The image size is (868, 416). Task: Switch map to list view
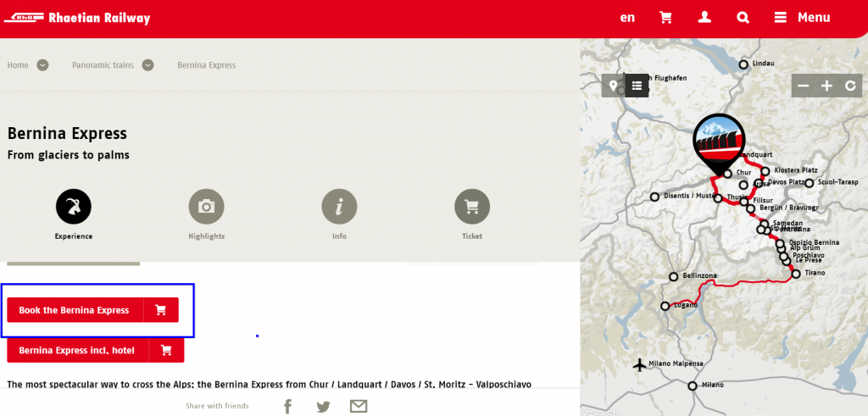coord(637,86)
